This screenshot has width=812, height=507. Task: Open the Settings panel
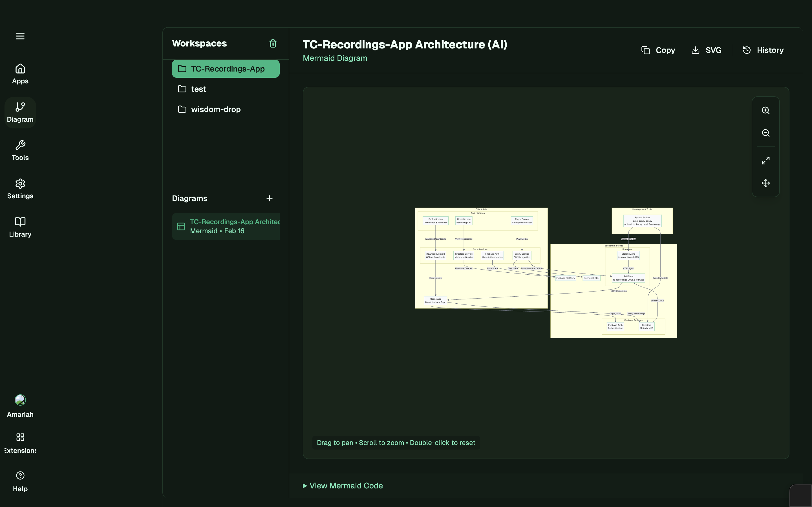pos(20,188)
